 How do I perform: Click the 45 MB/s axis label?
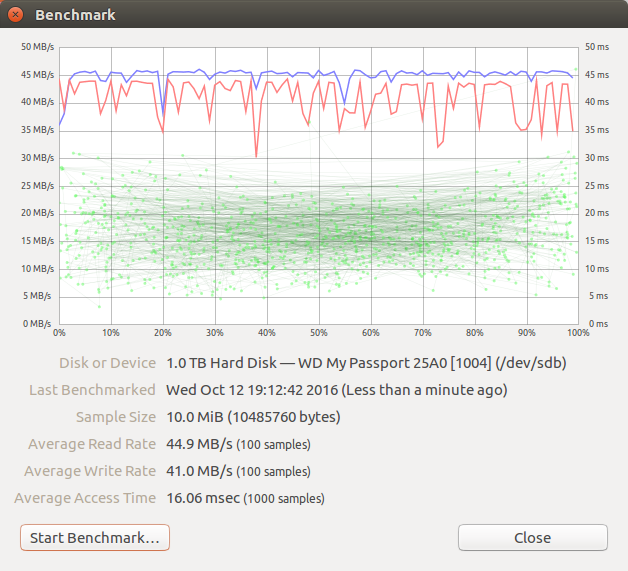[x=37, y=75]
